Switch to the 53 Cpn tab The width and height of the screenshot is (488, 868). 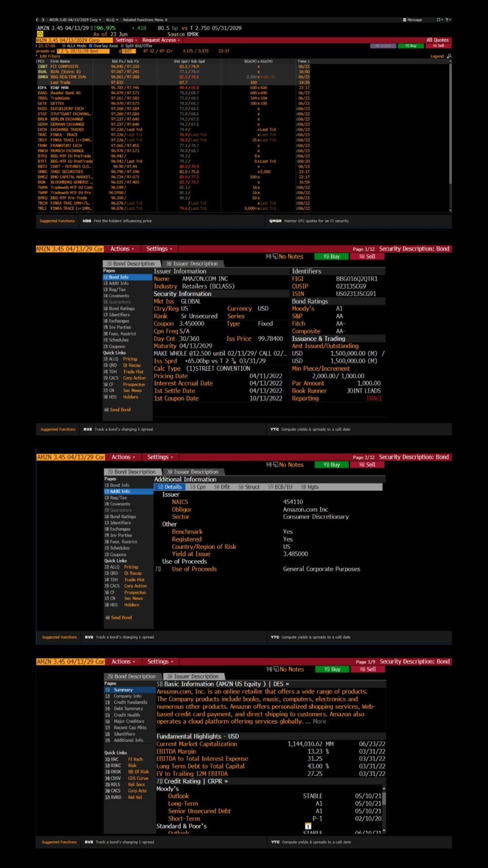click(198, 487)
